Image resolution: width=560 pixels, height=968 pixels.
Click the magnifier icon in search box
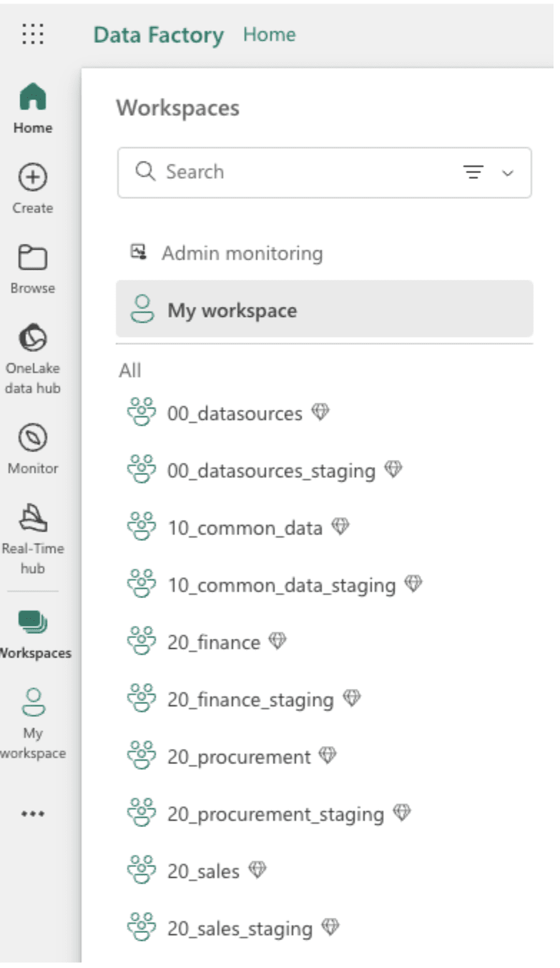(145, 172)
